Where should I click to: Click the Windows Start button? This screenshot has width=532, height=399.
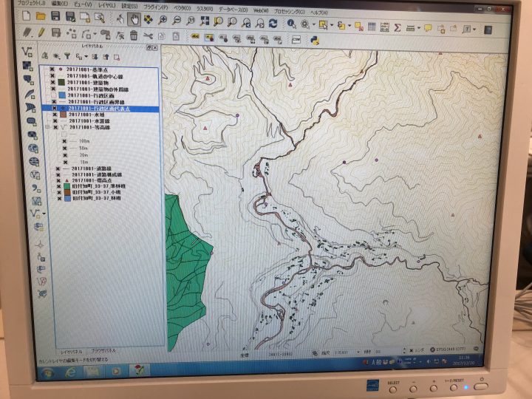point(48,374)
